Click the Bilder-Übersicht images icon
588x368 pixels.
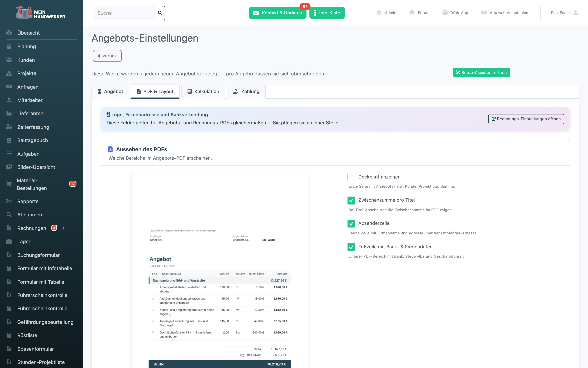(x=9, y=167)
